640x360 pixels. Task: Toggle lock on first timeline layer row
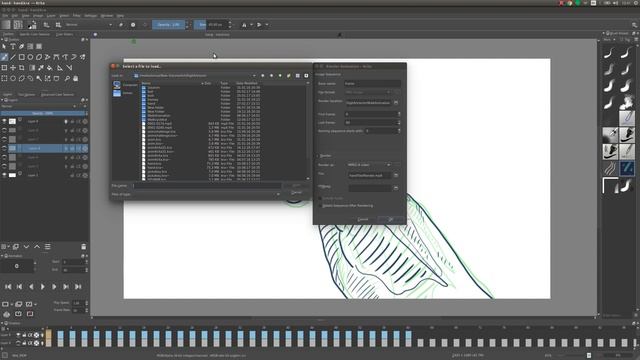coord(24,335)
